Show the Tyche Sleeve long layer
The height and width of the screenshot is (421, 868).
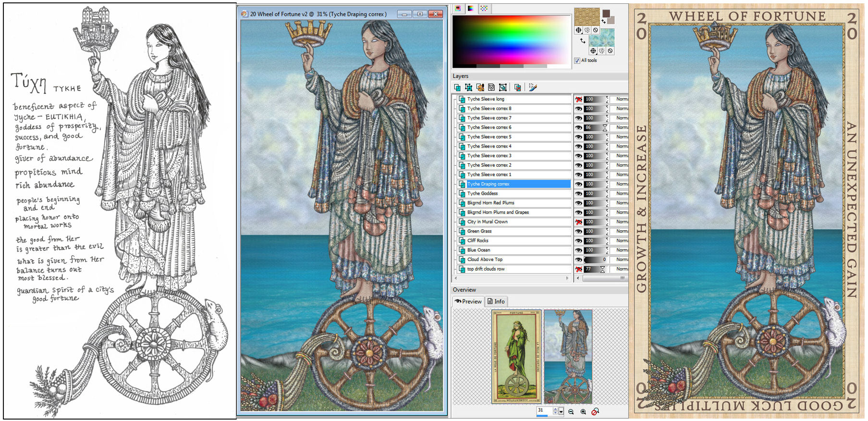578,99
